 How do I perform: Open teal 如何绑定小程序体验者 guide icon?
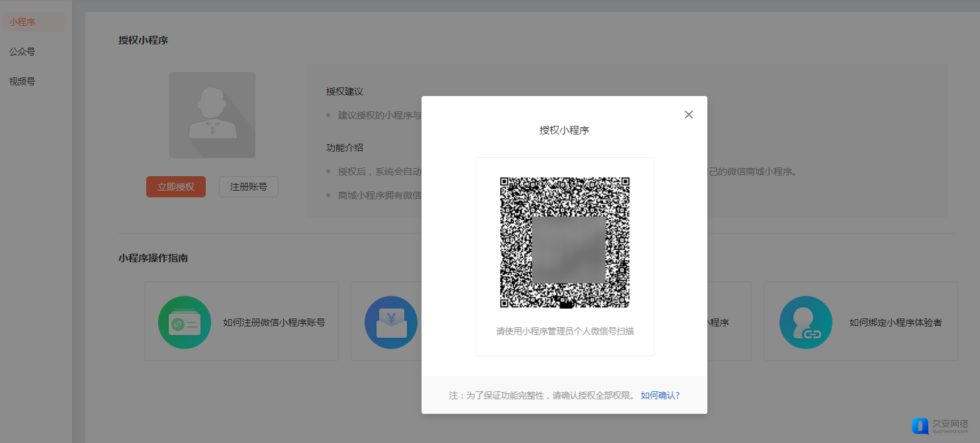pyautogui.click(x=806, y=322)
